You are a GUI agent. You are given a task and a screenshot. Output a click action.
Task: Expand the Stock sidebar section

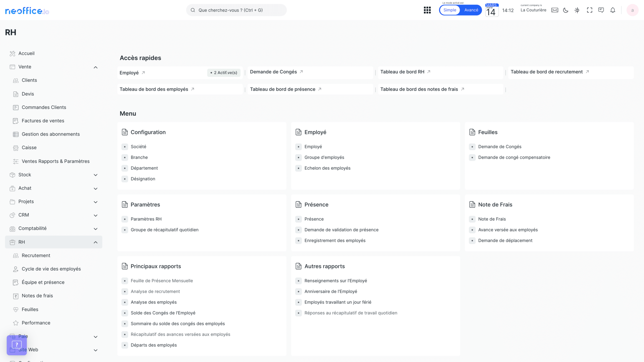click(96, 175)
